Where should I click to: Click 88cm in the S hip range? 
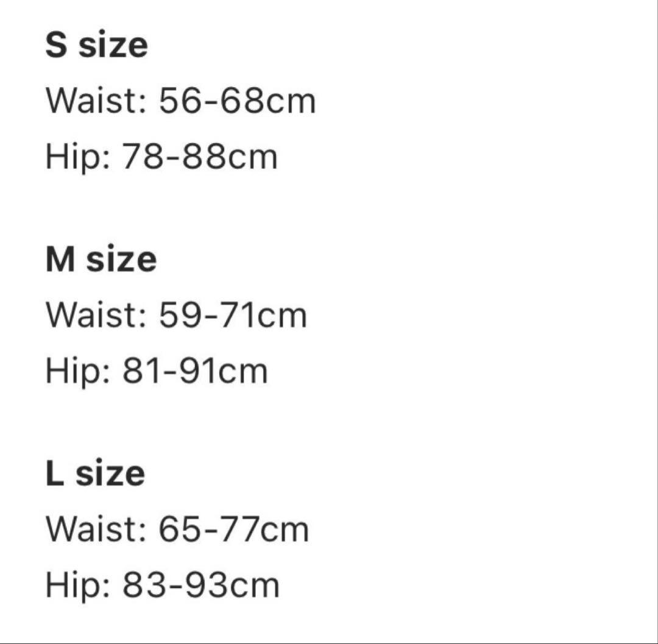[223, 157]
